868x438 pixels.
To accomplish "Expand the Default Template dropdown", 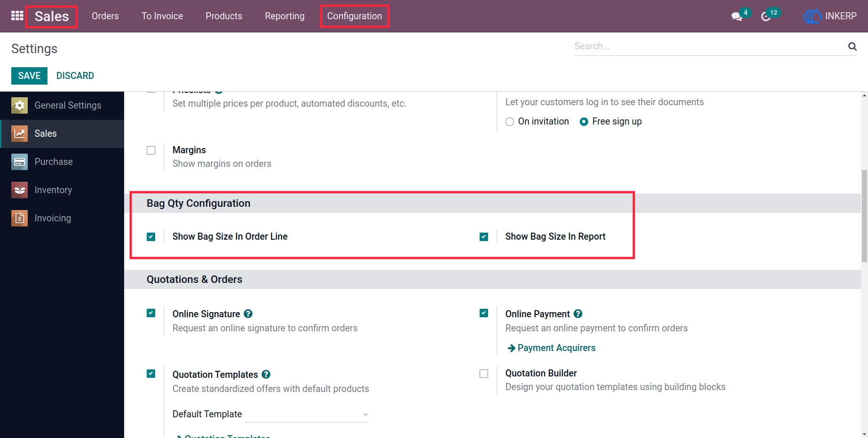I will point(307,415).
